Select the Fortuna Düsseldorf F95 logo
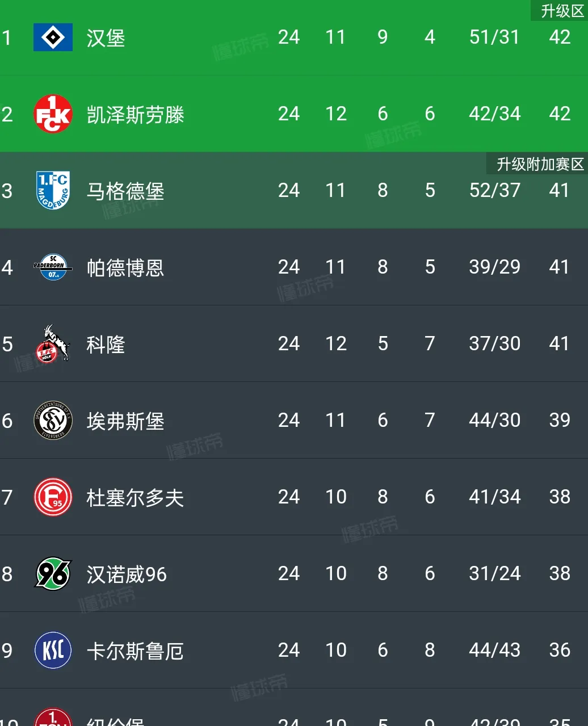The height and width of the screenshot is (726, 588). (53, 497)
